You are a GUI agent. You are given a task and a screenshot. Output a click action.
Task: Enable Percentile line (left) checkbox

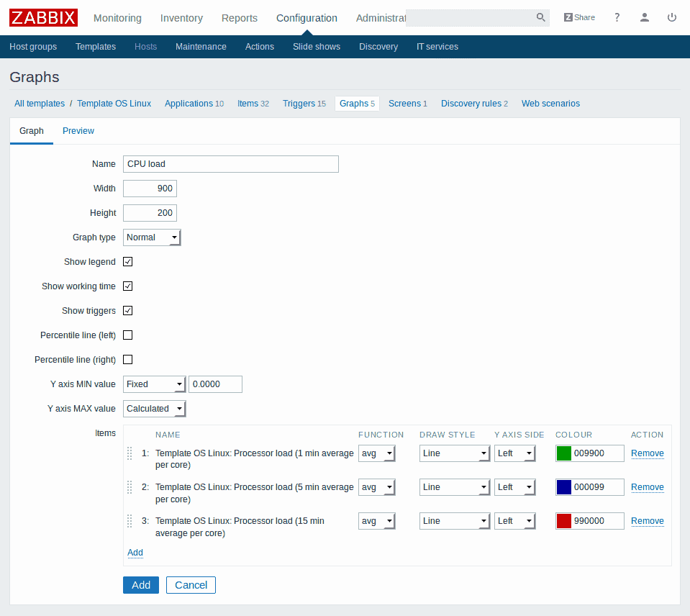128,335
